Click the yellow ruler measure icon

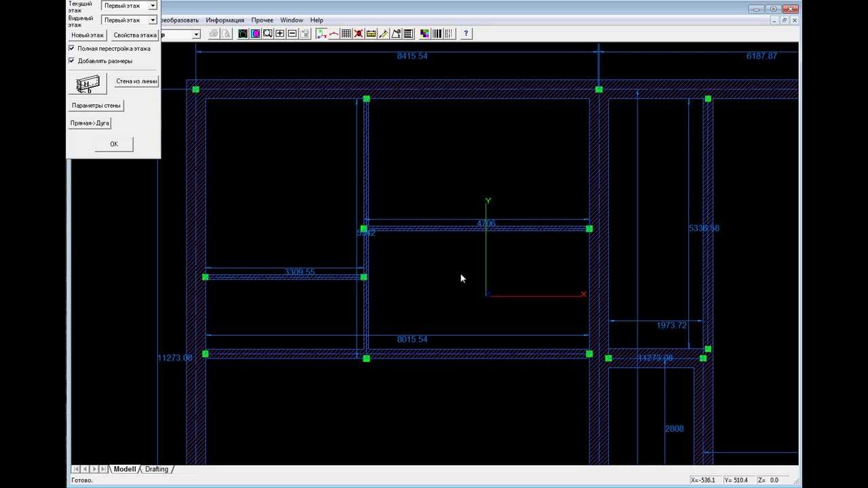[371, 34]
